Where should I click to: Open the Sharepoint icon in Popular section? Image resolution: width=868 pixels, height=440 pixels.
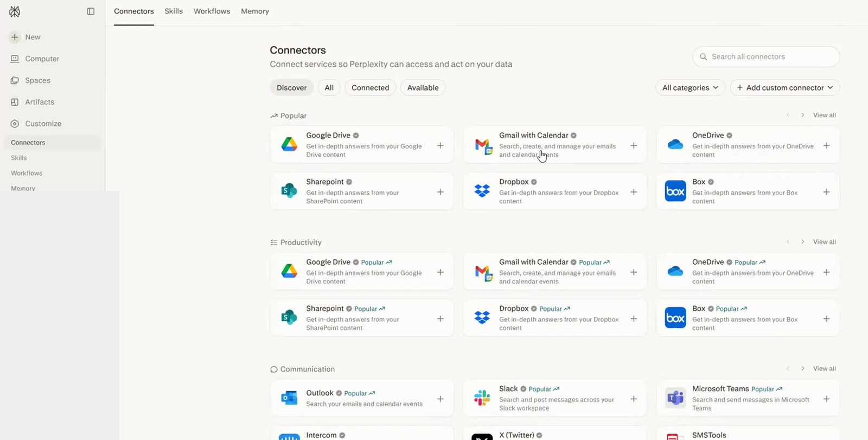(x=289, y=191)
